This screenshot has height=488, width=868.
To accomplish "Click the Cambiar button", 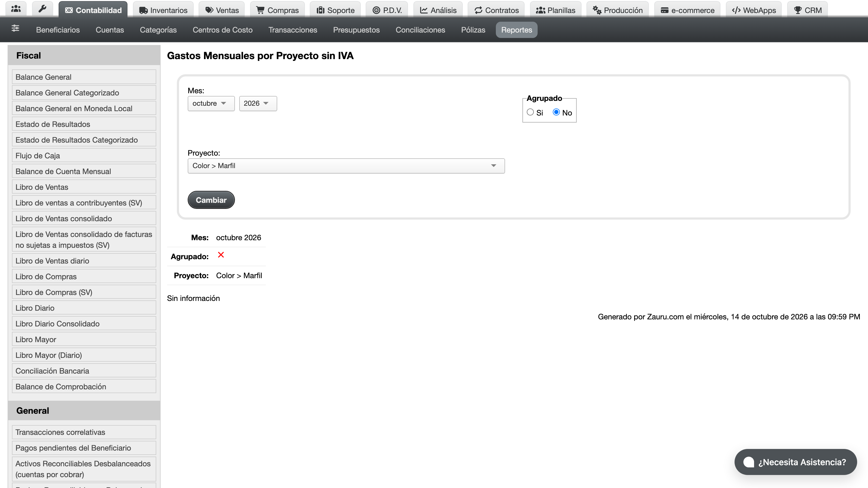I will coord(211,200).
